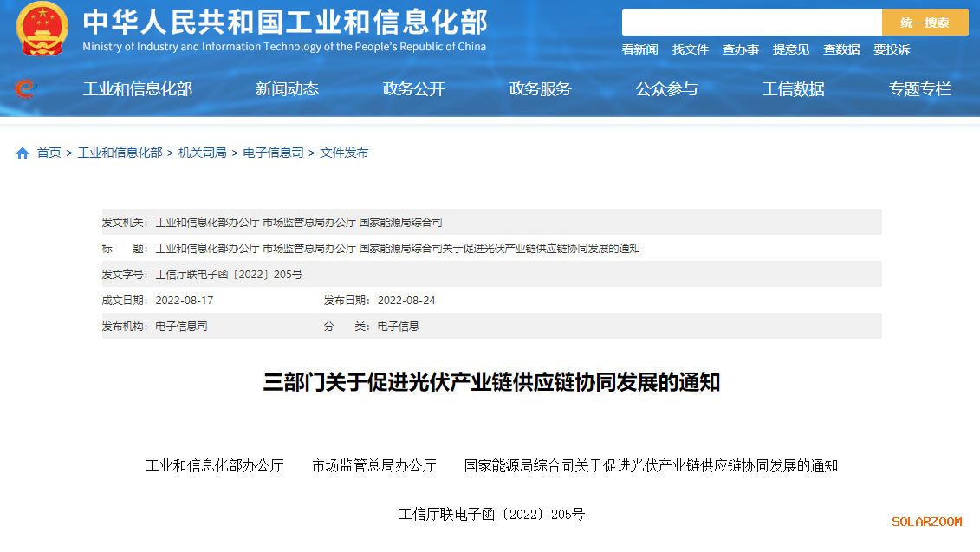Select the 工信数据 menu item
Image resolution: width=980 pixels, height=552 pixels.
[x=793, y=88]
